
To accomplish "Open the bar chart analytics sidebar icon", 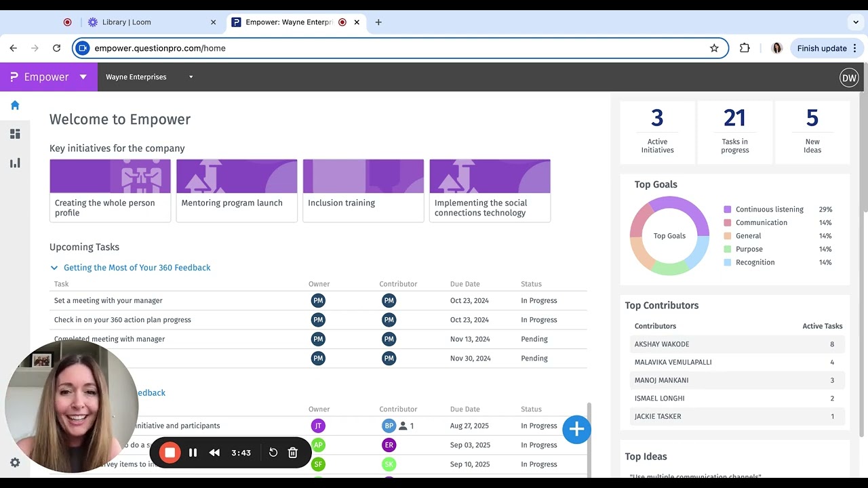I will tap(15, 163).
